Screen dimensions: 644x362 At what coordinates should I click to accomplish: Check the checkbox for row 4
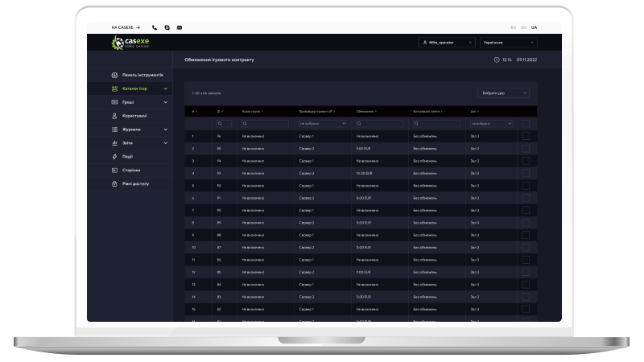click(x=526, y=173)
